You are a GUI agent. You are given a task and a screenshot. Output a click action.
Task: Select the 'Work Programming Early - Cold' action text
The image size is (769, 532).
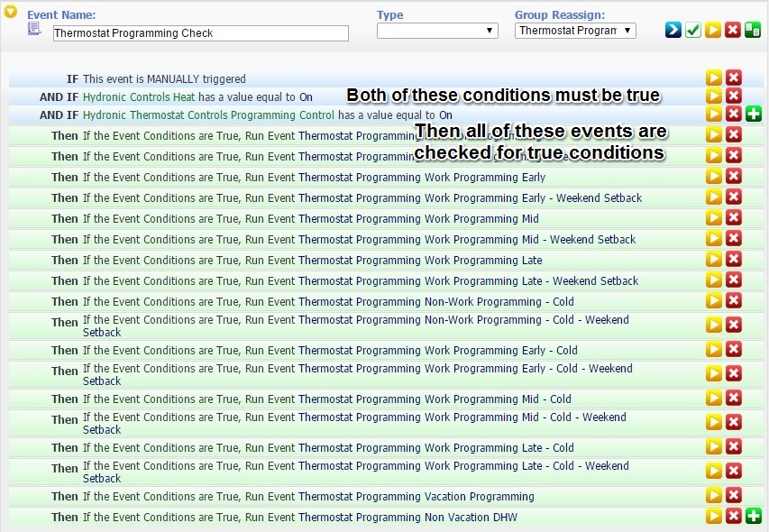(x=501, y=351)
